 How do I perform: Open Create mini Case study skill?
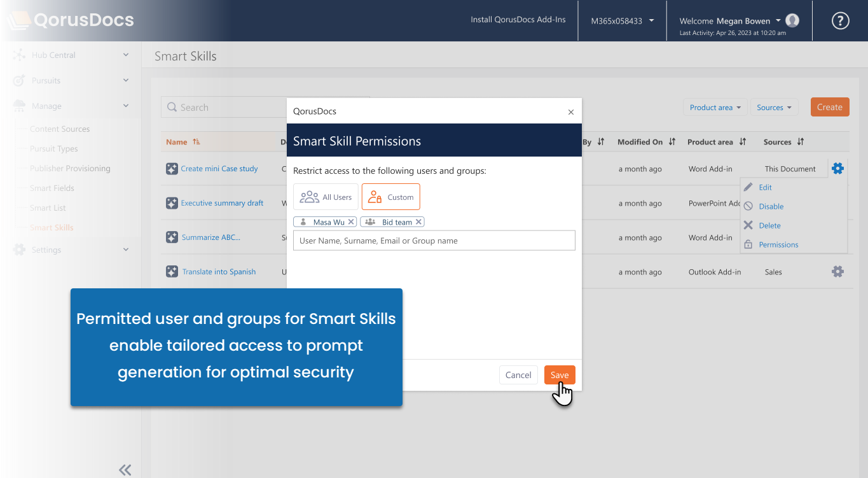[219, 169]
